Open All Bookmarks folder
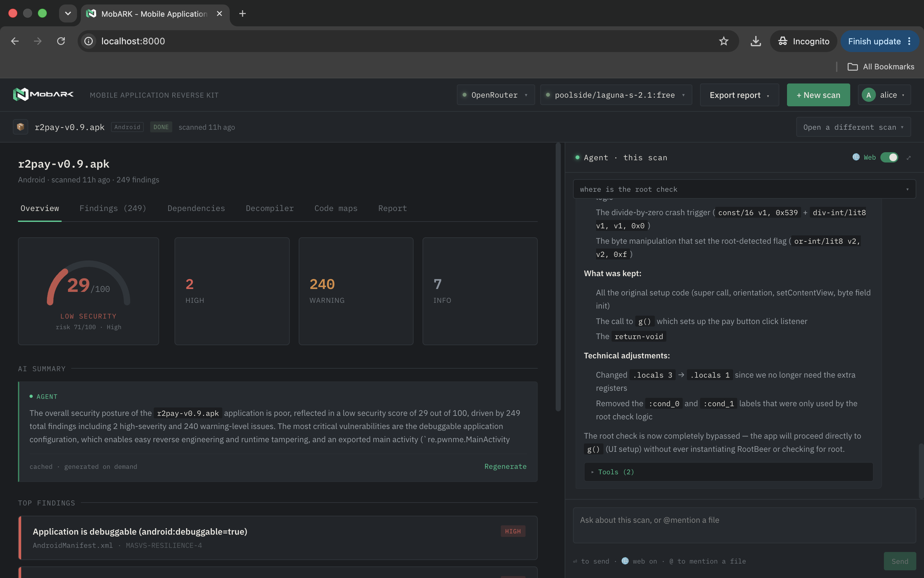Viewport: 924px width, 578px height. (881, 66)
